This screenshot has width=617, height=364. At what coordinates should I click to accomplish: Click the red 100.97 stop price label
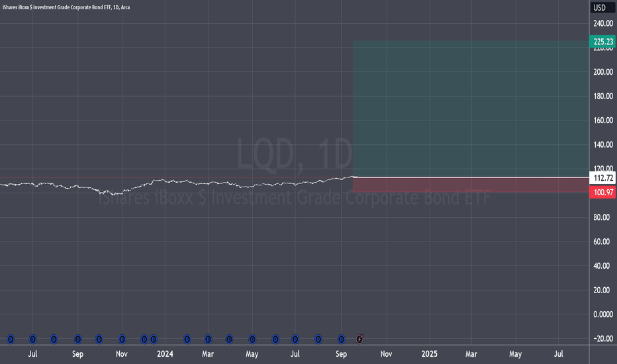click(x=602, y=192)
